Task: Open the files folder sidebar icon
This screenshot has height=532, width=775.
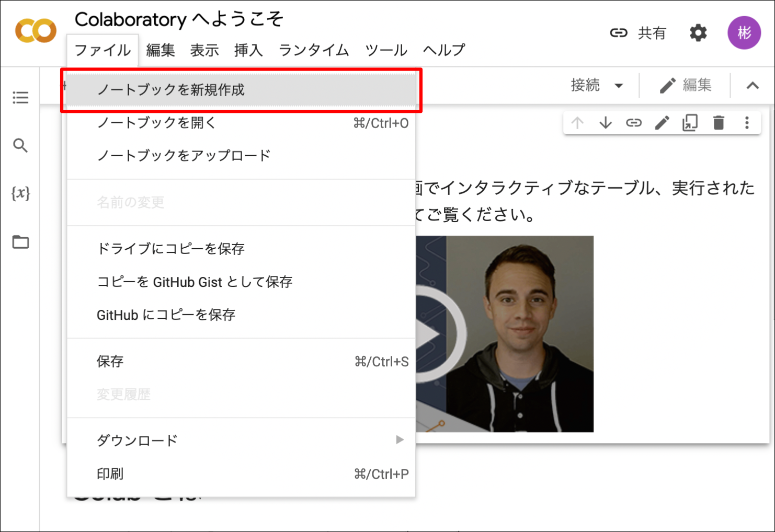Action: [20, 242]
